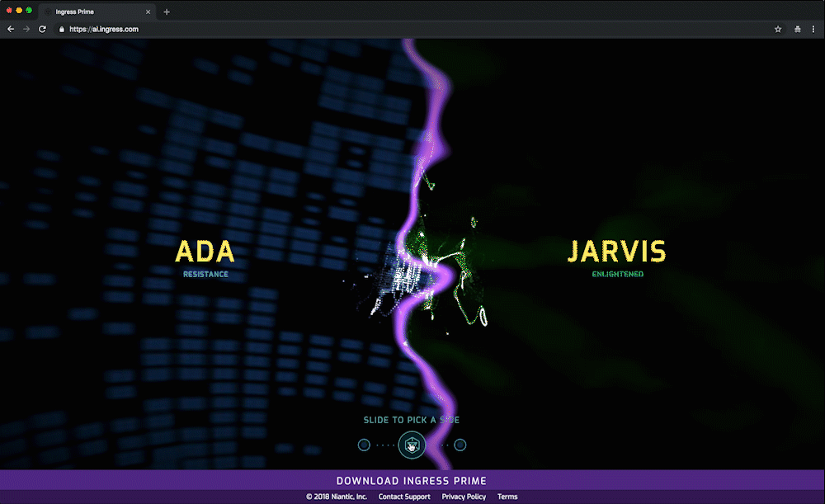Click the Slide to Pick a Side text

click(x=412, y=420)
